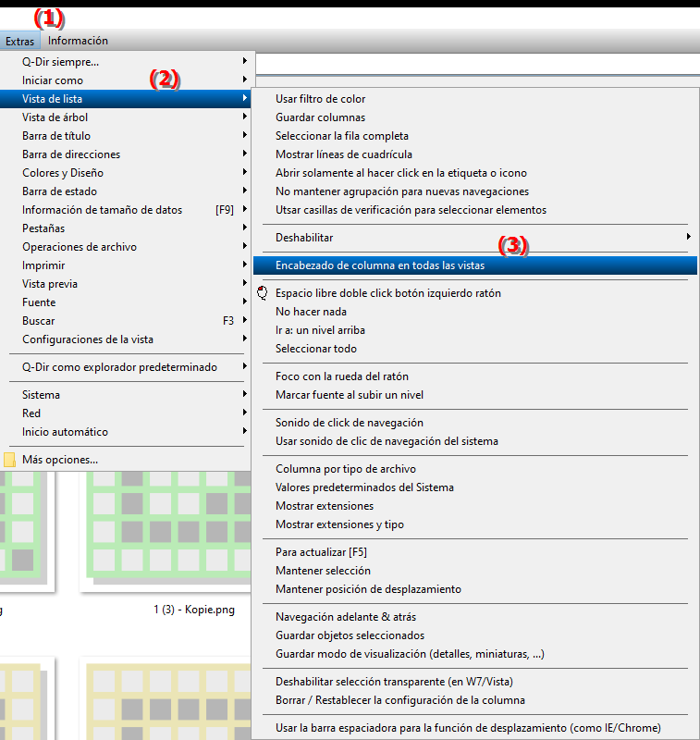Open the Sistema submenu
Viewport: 700px width, 740px height.
click(x=127, y=395)
